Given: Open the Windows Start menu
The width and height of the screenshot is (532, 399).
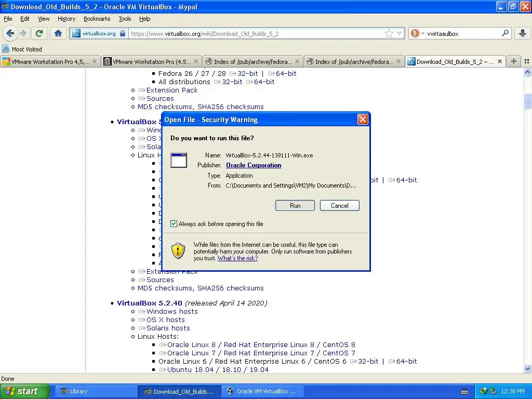Looking at the screenshot, I should pos(24,391).
